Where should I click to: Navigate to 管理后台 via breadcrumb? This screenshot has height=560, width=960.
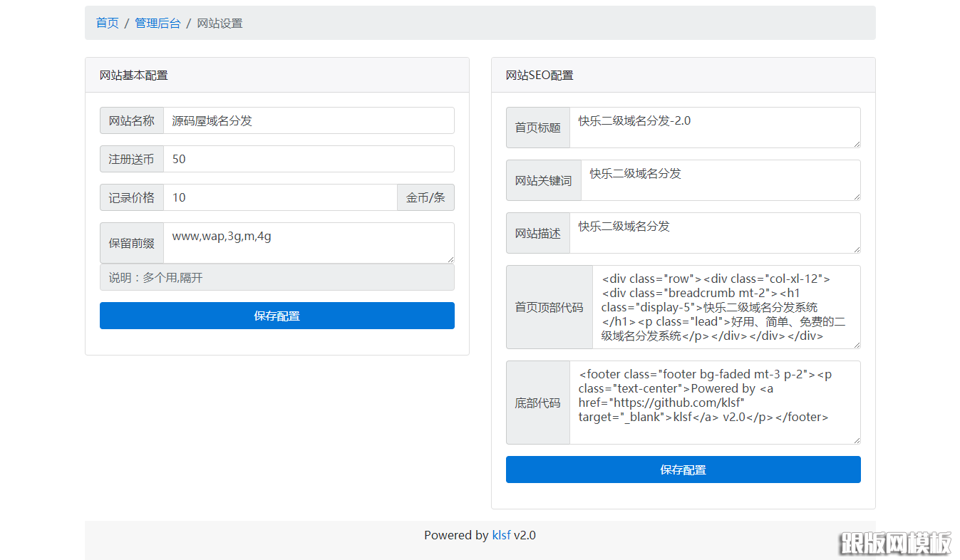point(158,23)
